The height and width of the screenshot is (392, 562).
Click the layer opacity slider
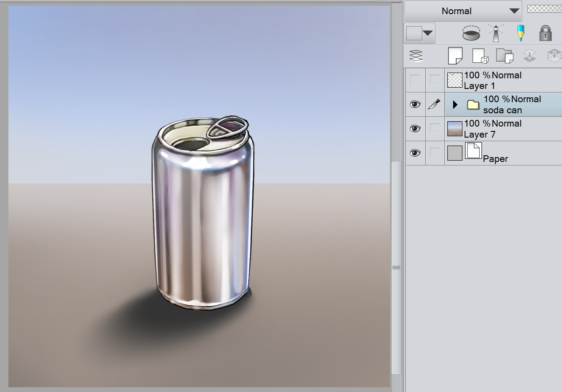(x=544, y=9)
